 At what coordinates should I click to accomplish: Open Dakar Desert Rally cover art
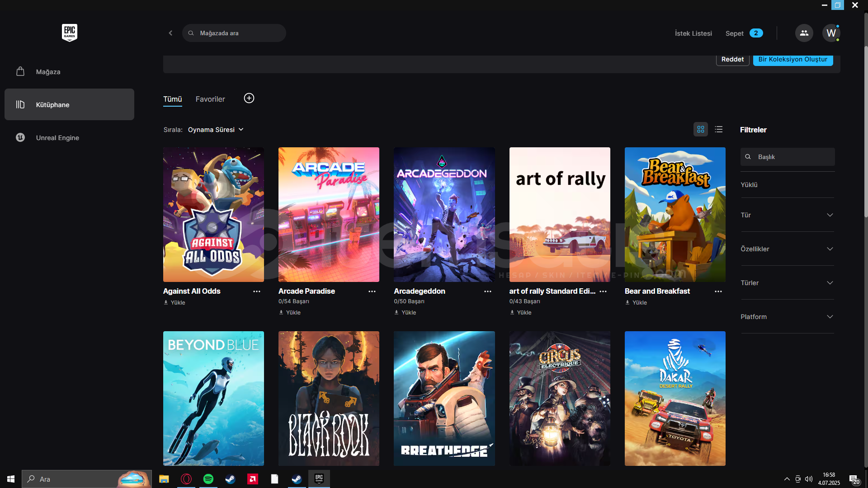click(x=675, y=399)
